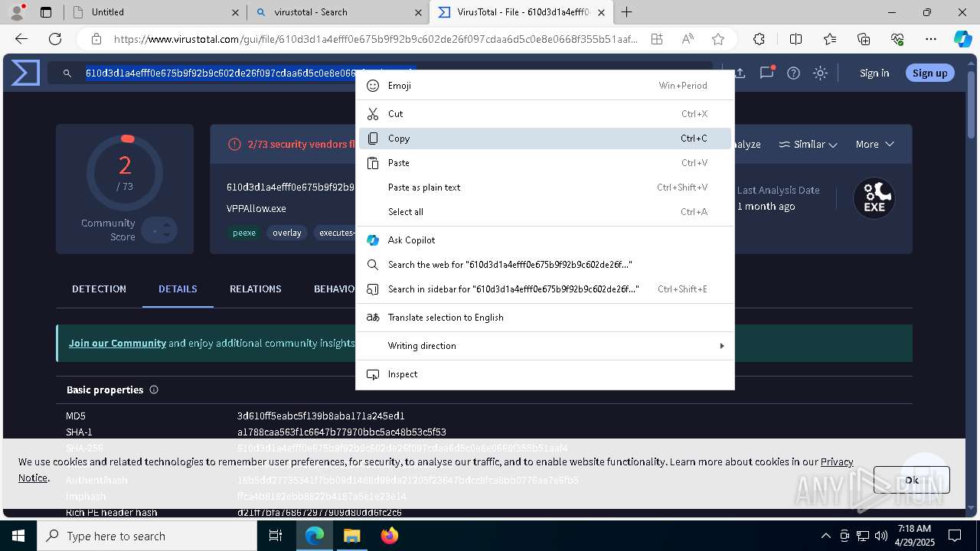980x551 pixels.
Task: Expand the Writing direction submenu
Action: click(x=545, y=346)
